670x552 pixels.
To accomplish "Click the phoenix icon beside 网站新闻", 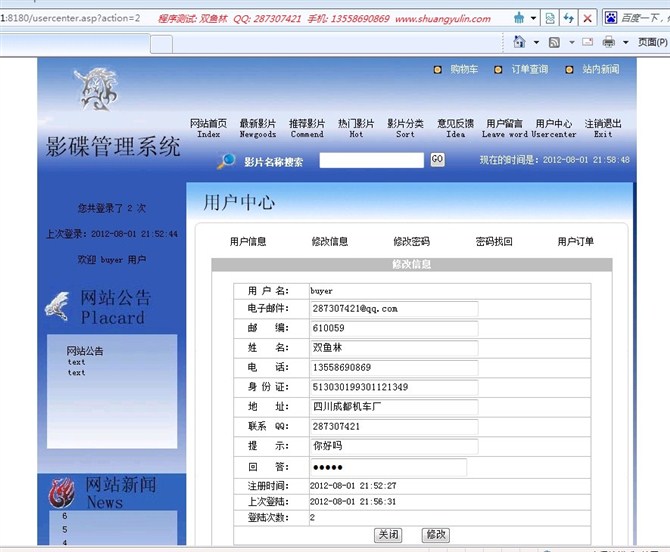I will coord(62,493).
